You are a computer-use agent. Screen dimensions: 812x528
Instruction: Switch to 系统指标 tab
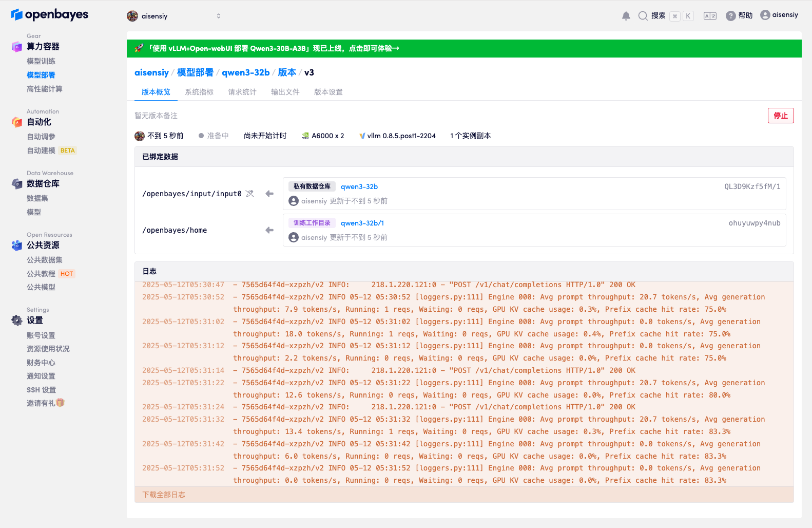point(199,92)
